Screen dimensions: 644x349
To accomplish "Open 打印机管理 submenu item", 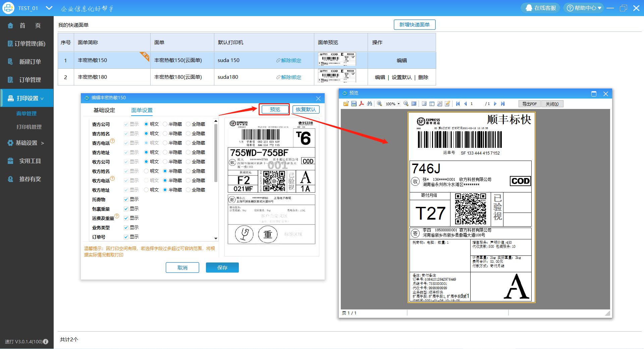I will 29,127.
